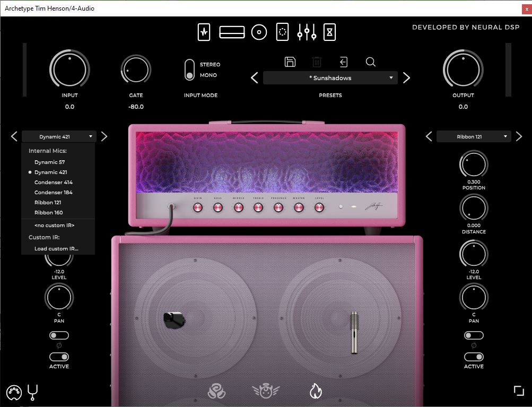The image size is (532, 407).
Task: Click the window resize icon
Action: coord(519,391)
